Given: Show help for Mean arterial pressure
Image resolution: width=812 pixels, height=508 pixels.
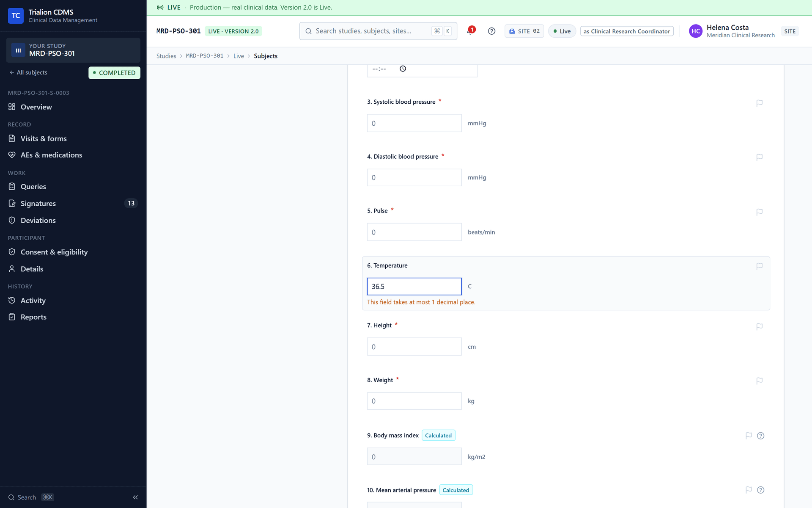Looking at the screenshot, I should coord(760,490).
